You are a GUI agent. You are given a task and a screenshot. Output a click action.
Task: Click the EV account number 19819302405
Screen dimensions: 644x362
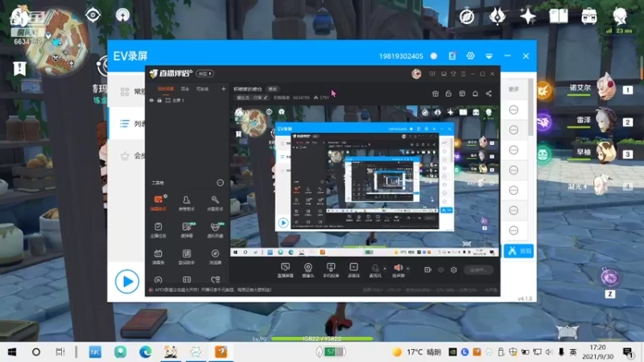point(401,56)
